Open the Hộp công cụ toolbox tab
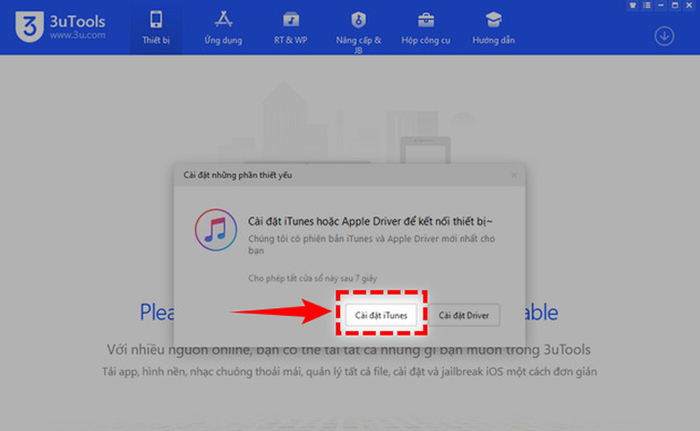 425,28
